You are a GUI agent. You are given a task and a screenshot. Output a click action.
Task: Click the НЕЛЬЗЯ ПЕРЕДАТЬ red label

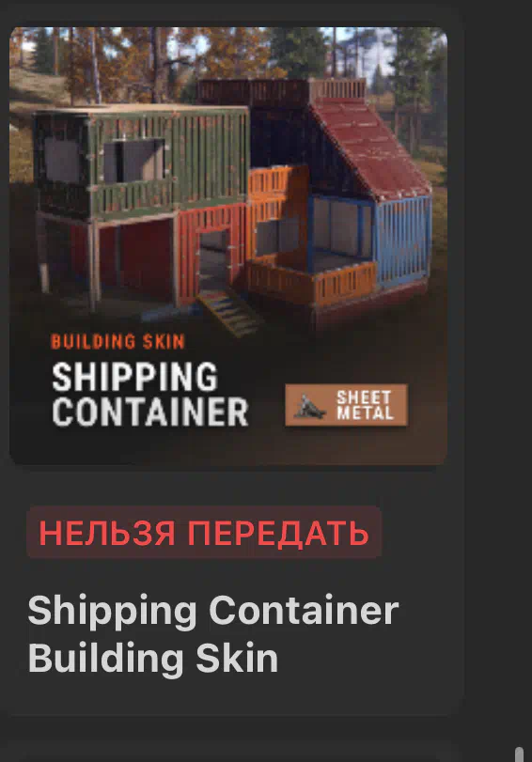[x=204, y=532]
